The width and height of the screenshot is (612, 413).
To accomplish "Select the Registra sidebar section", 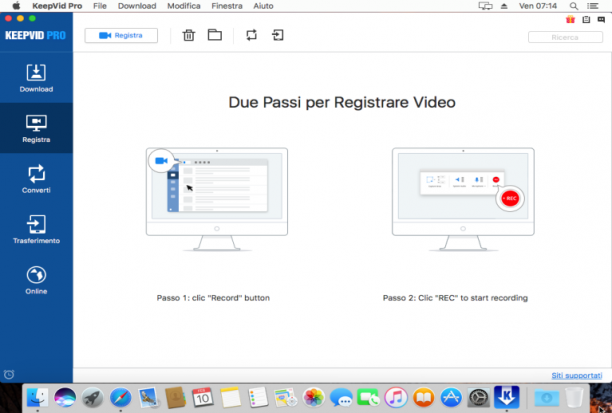I will point(36,128).
